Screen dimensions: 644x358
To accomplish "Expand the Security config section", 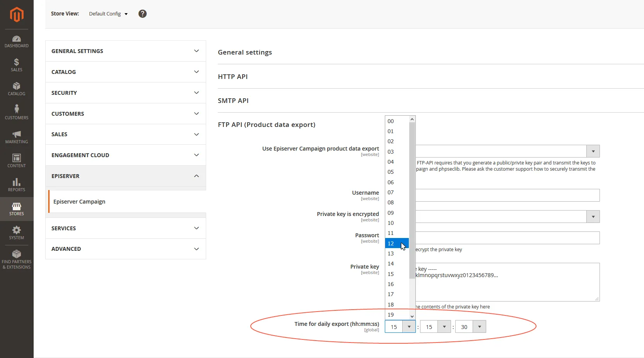I will [126, 93].
